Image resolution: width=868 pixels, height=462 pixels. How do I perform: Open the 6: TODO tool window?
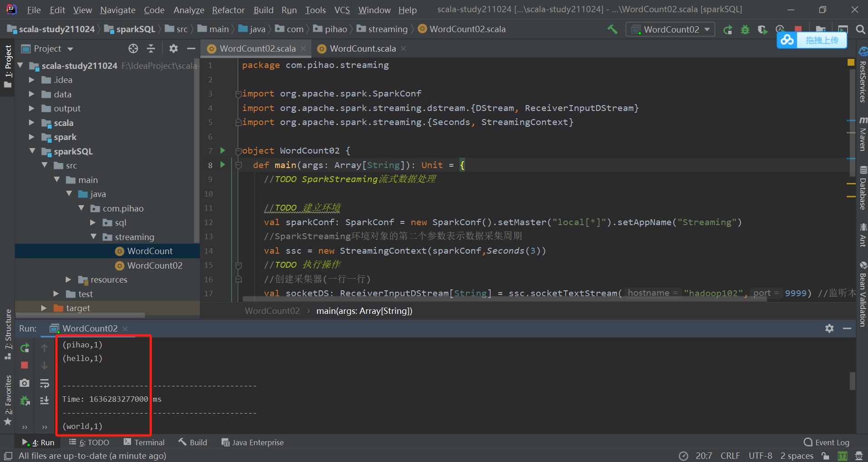(89, 443)
